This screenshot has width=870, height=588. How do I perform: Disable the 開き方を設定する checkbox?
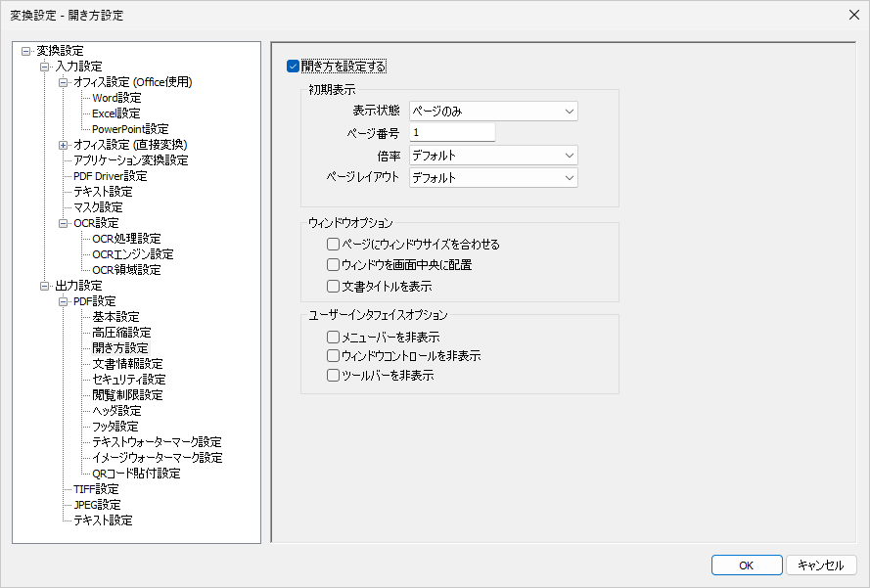[293, 66]
